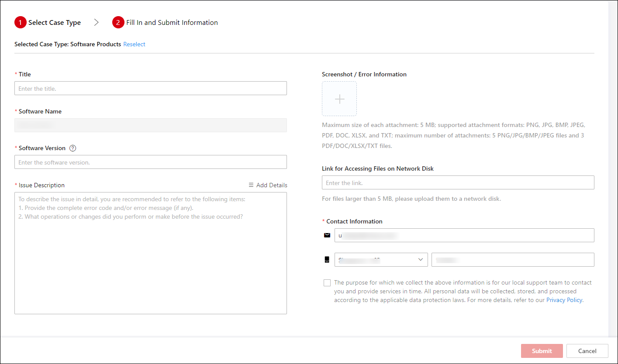
Task: Click 'Selected Case Type: Software Products' text
Action: (x=68, y=44)
